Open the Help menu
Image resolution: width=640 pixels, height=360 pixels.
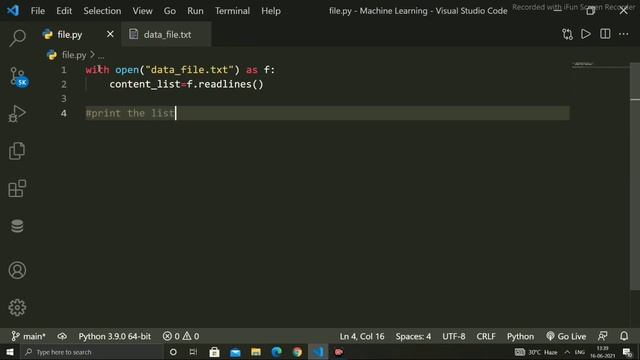tap(271, 11)
